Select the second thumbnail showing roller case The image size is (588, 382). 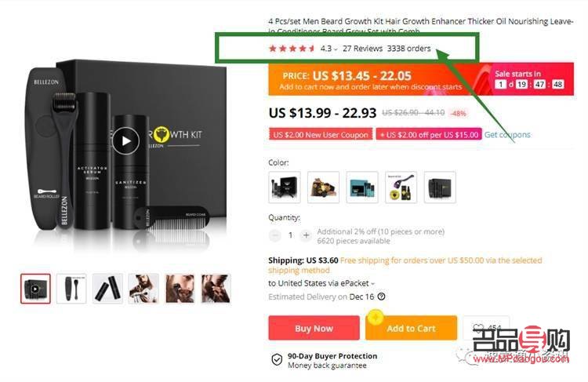(x=71, y=289)
